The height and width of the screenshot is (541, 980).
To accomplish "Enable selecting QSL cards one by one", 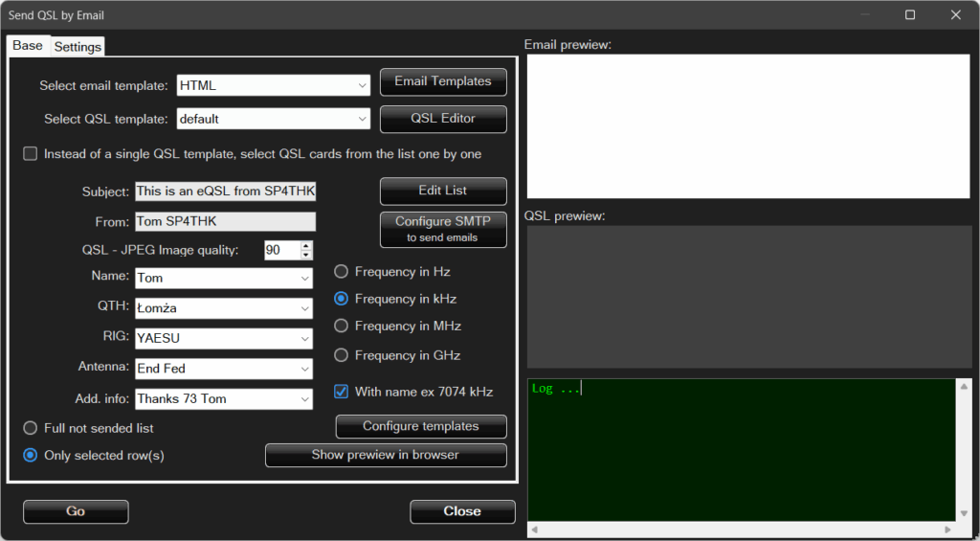I will (x=31, y=154).
